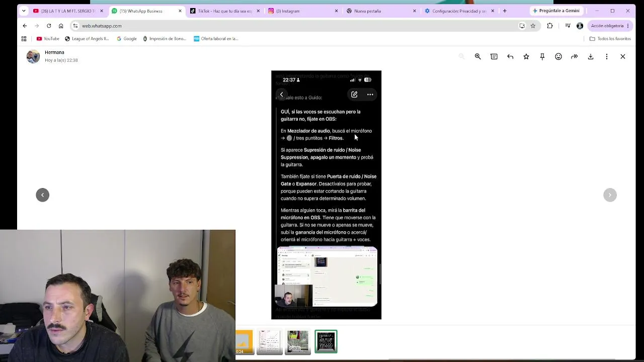
Task: Go to the next media item
Action: pyautogui.click(x=610, y=195)
